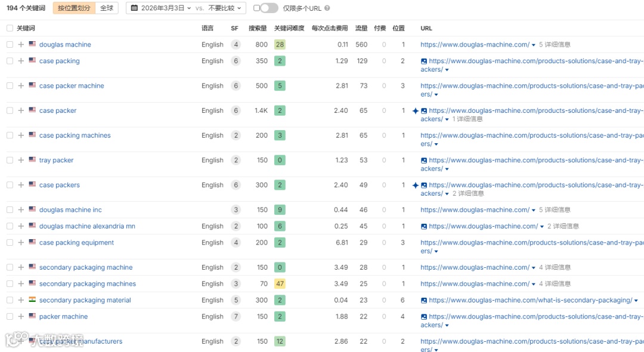
Task: Click the SF badge 7 for packer machine
Action: click(236, 316)
